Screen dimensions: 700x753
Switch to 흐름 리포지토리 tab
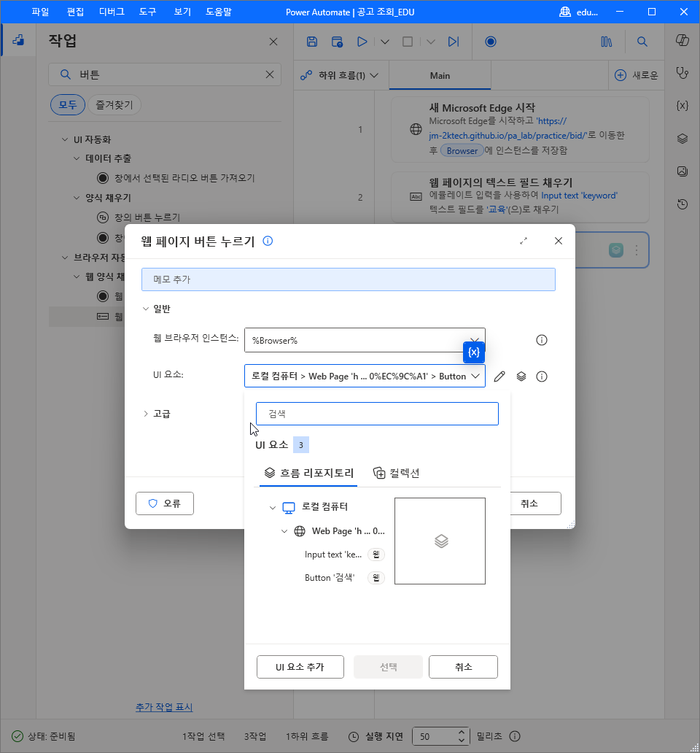309,474
